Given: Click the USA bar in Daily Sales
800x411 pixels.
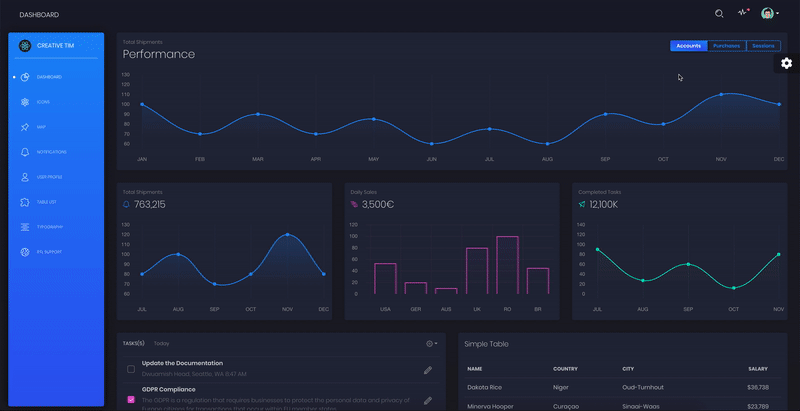Looking at the screenshot, I should (385, 278).
